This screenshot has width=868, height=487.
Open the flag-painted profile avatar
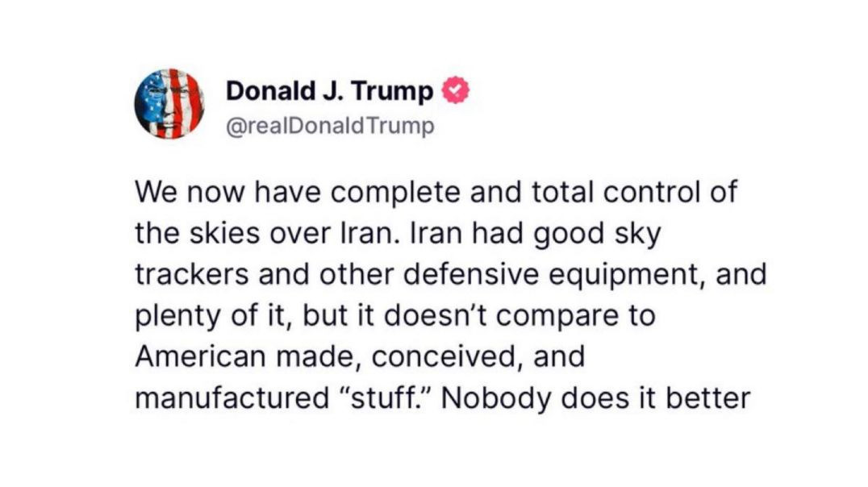(169, 103)
